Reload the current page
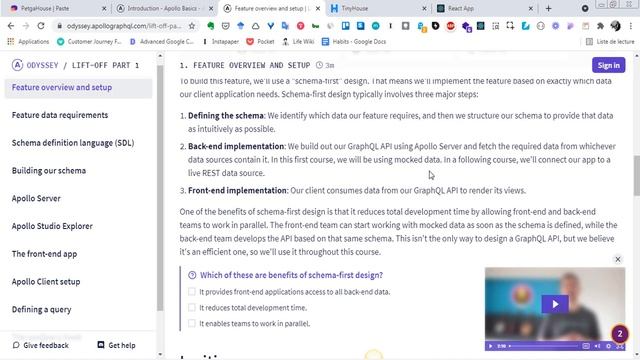640x360 pixels. click(41, 26)
